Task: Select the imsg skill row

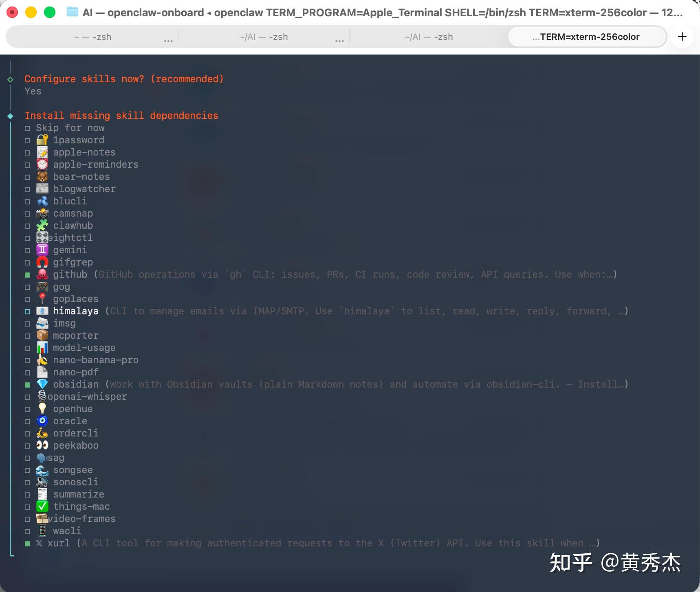Action: (50, 323)
